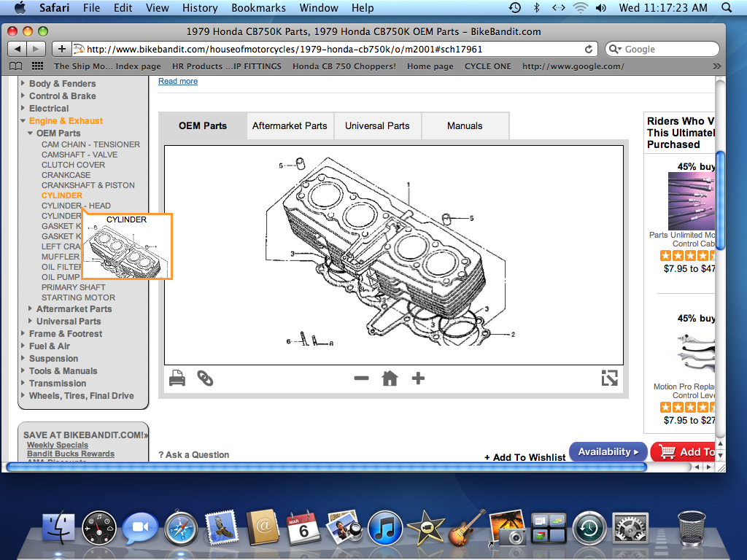Reload the page in Safari address bar
Image resolution: width=747 pixels, height=560 pixels.
click(x=589, y=50)
